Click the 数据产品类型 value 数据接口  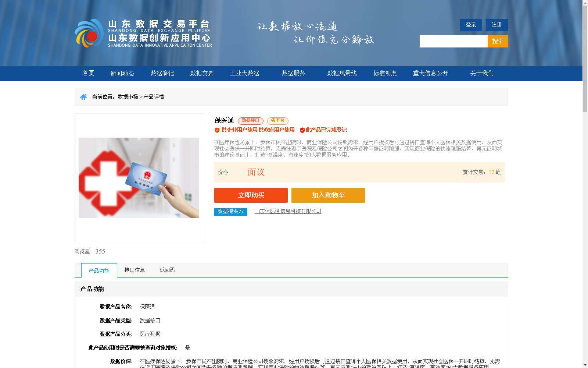click(x=150, y=321)
